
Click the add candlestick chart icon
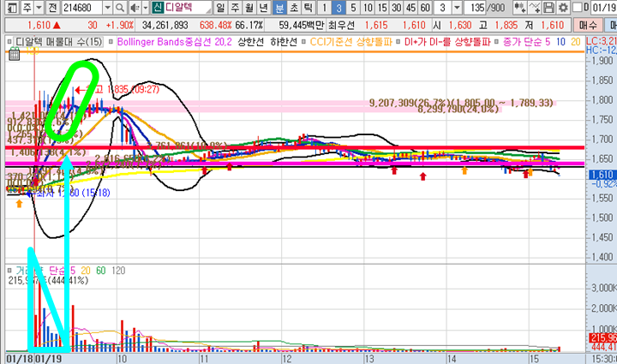tap(520, 8)
